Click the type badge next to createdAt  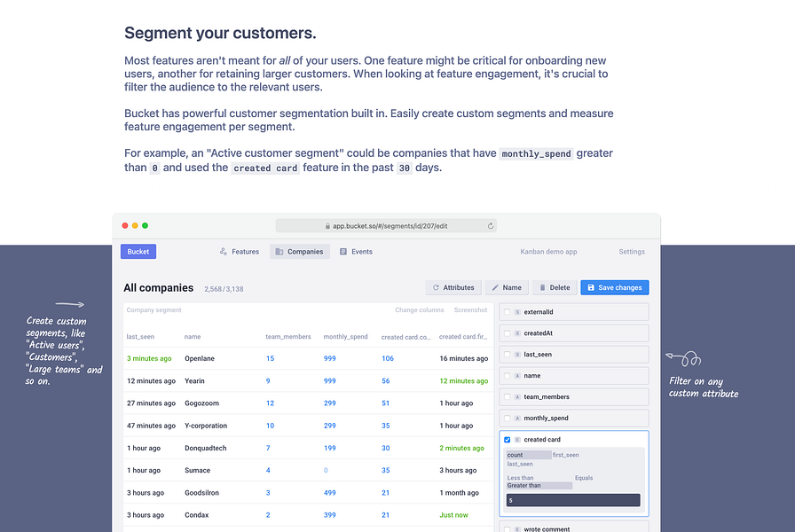(517, 333)
